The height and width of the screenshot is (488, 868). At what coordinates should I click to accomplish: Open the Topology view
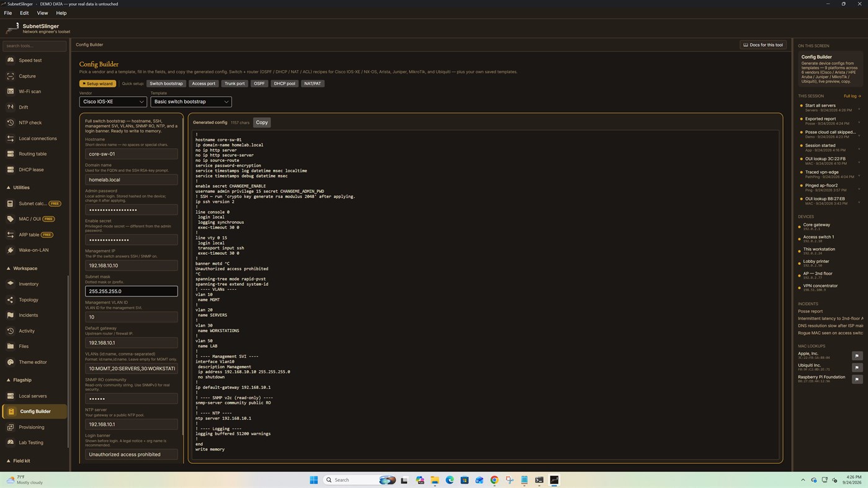pos(35,299)
